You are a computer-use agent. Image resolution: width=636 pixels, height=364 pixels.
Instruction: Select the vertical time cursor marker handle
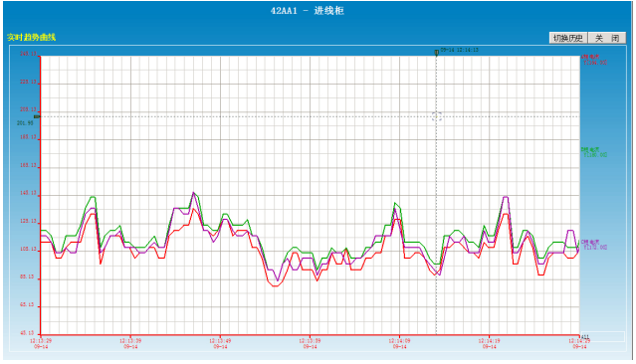click(x=436, y=53)
